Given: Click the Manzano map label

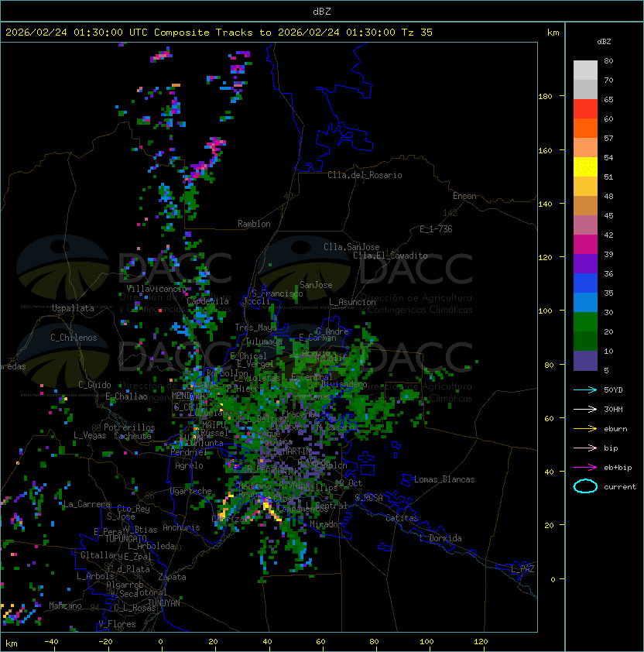Looking at the screenshot, I should tap(65, 606).
